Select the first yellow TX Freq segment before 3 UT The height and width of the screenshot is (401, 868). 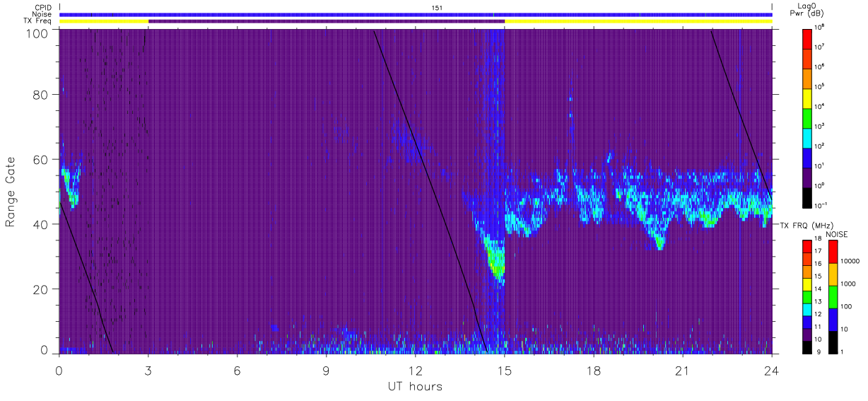104,21
